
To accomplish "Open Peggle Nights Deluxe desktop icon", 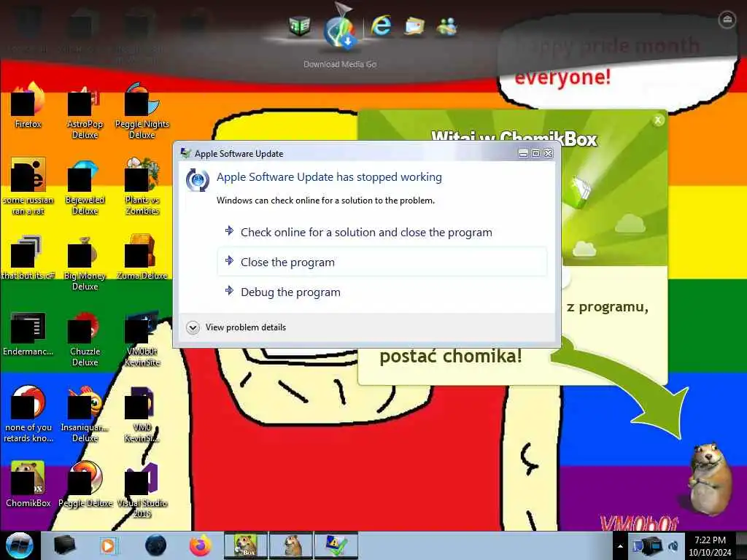I will [x=142, y=111].
